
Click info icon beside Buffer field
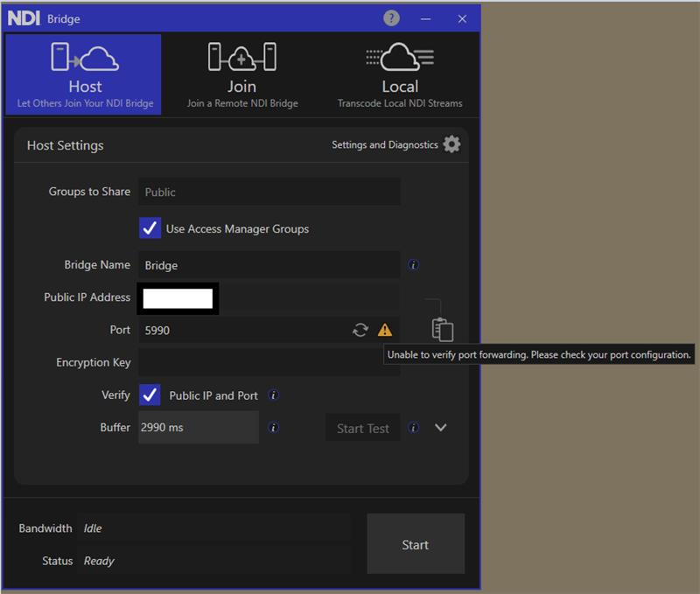(273, 428)
